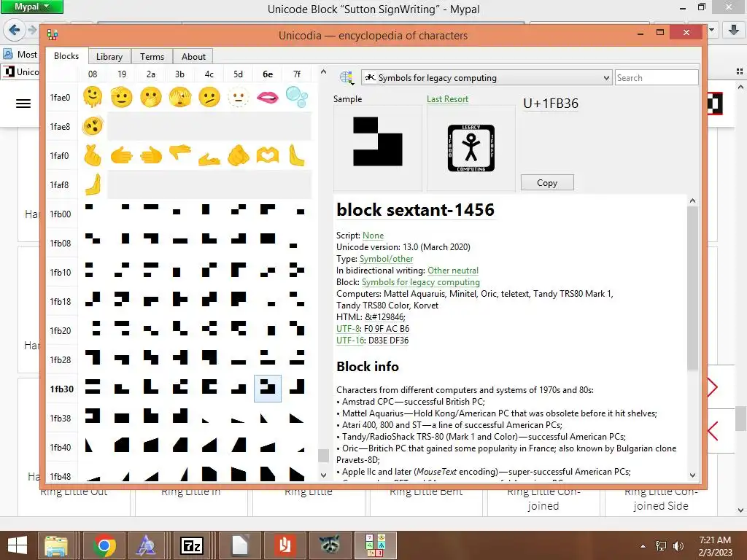Open the hamburger menu on the Mypal page
This screenshot has height=560, width=747.
pyautogui.click(x=23, y=104)
